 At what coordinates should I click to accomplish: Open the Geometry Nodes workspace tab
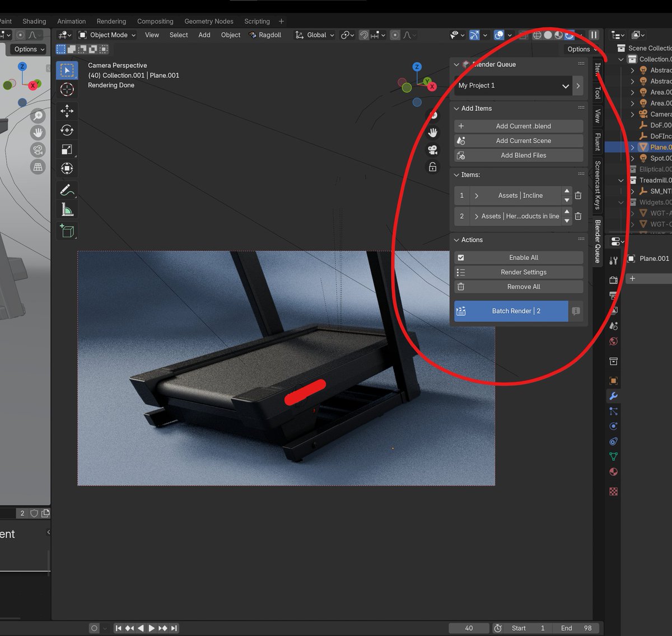pos(209,21)
